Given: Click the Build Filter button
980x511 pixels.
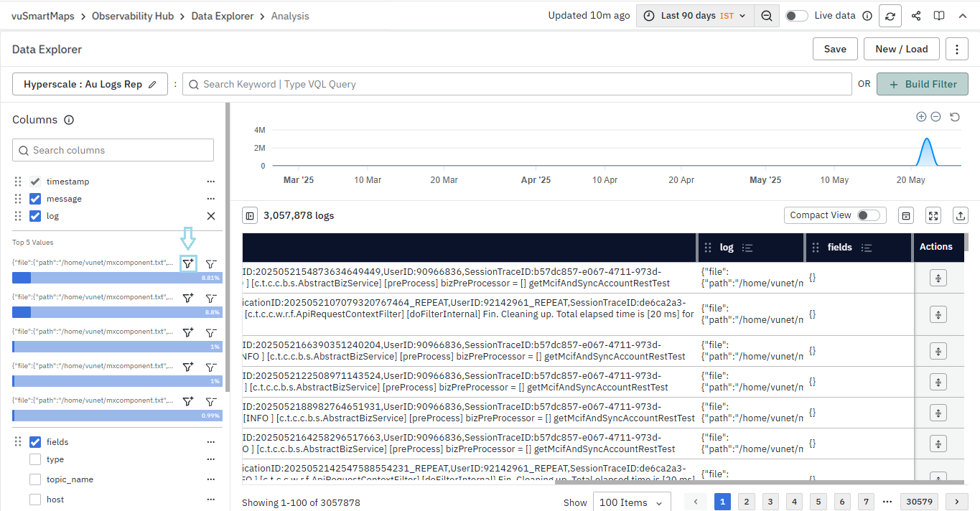Looking at the screenshot, I should point(922,84).
